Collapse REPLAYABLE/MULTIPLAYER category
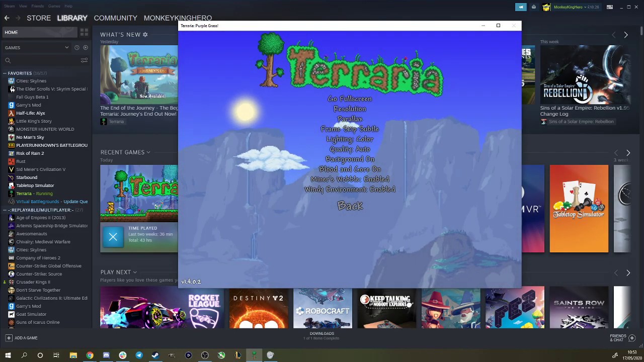The height and width of the screenshot is (362, 644). click(x=5, y=210)
